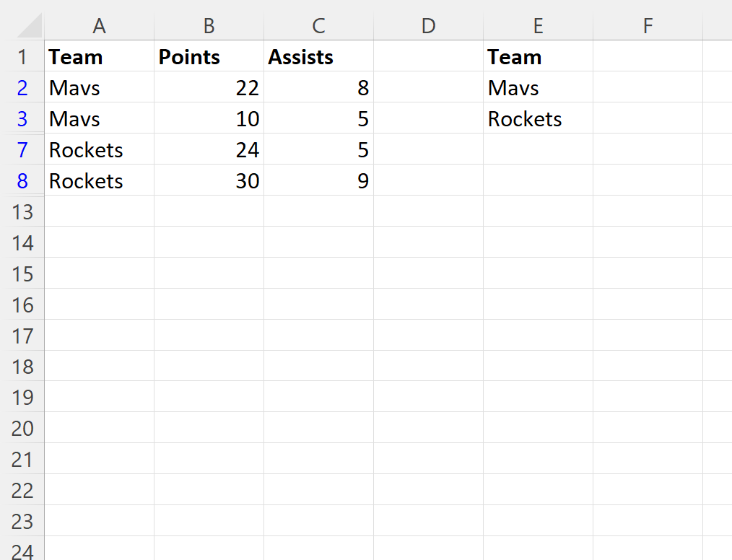Select row 20 header

pyautogui.click(x=22, y=429)
